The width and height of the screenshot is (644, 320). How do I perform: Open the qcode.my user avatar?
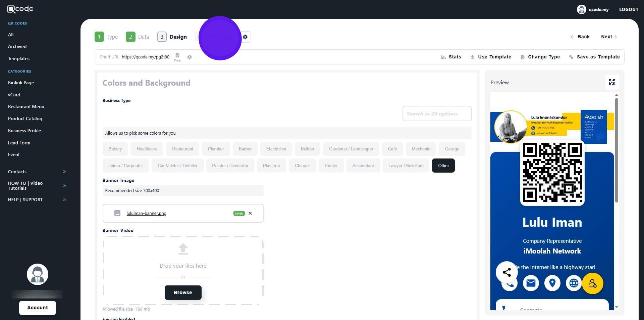[x=581, y=9]
